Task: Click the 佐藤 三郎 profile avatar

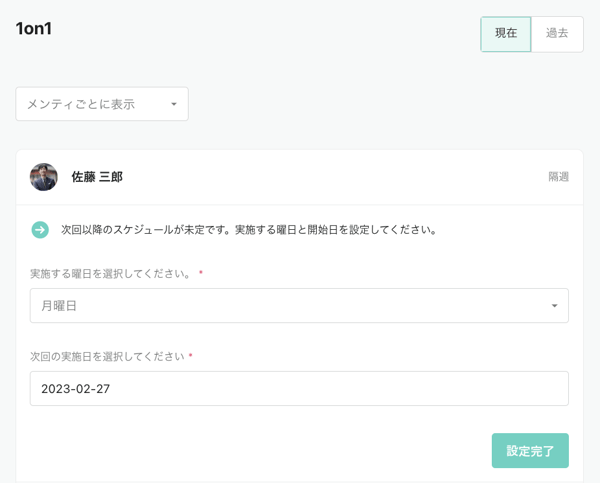Action: pos(44,177)
